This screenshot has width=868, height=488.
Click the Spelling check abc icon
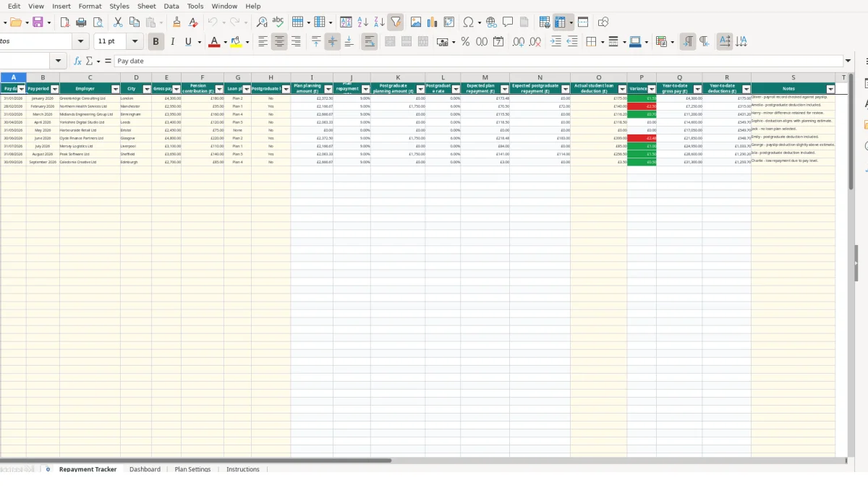click(278, 22)
